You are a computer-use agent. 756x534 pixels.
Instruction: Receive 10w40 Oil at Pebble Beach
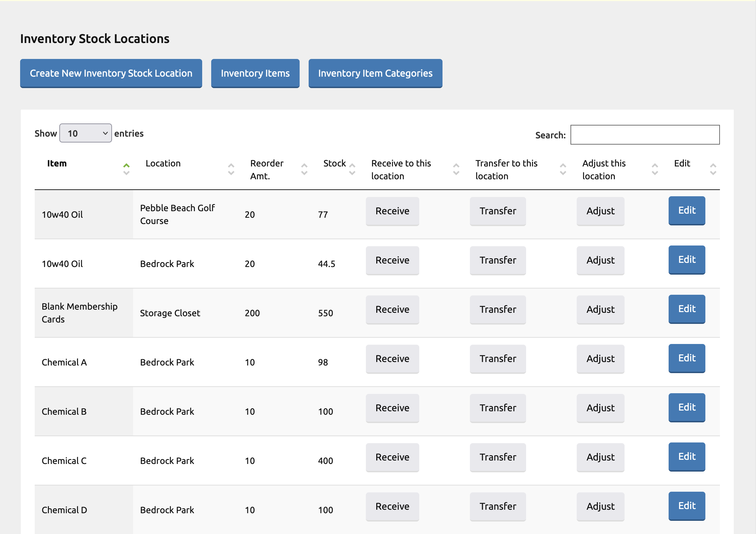[x=392, y=211]
